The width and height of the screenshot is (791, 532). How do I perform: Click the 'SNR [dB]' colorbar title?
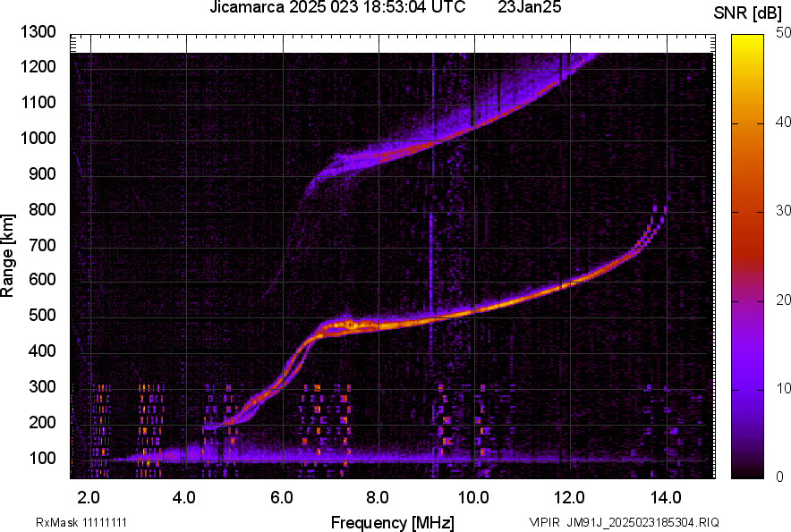point(747,13)
